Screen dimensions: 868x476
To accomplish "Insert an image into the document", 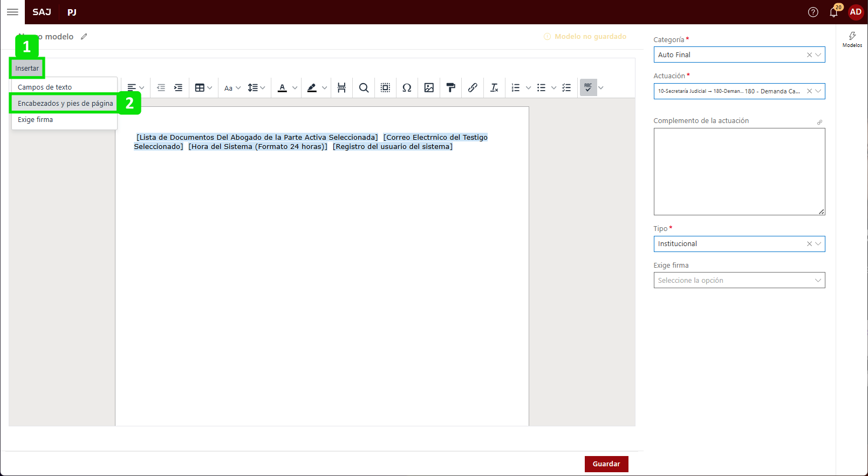I will coord(429,88).
